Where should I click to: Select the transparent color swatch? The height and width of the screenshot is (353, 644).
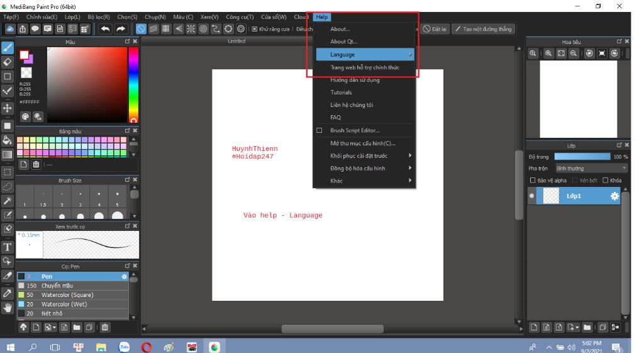click(x=26, y=73)
